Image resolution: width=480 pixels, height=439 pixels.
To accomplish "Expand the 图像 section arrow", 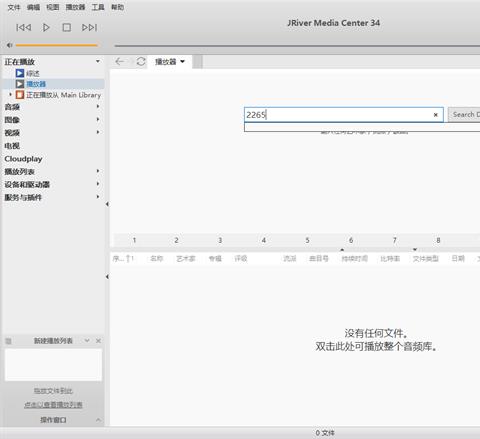I will pos(98,119).
